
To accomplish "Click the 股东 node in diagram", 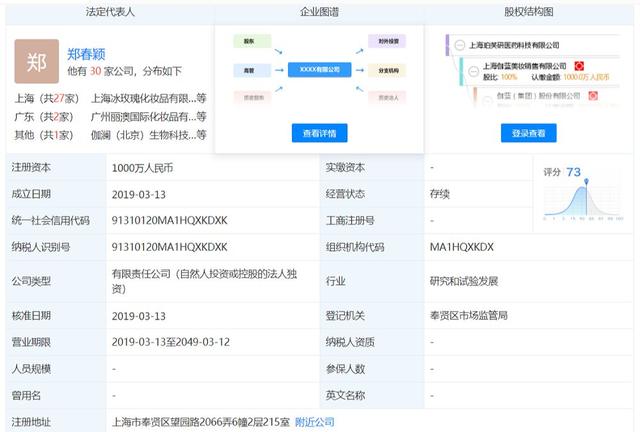I will point(252,41).
